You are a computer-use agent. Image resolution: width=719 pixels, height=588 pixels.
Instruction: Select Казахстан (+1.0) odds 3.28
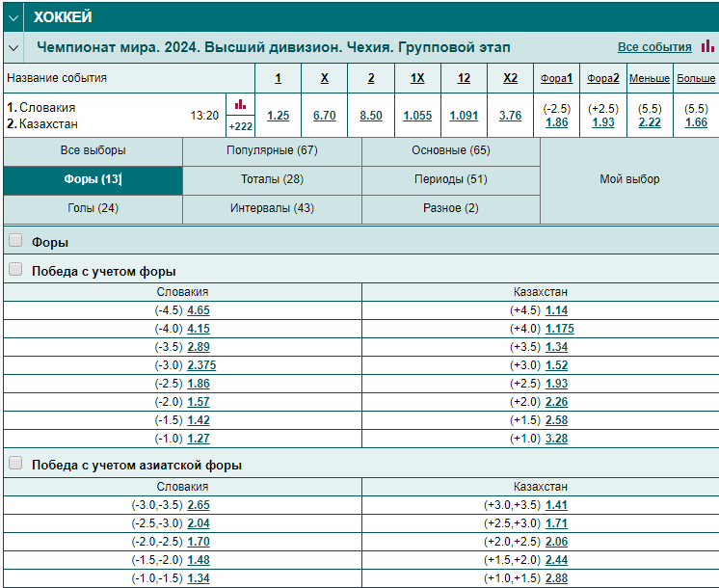point(557,439)
